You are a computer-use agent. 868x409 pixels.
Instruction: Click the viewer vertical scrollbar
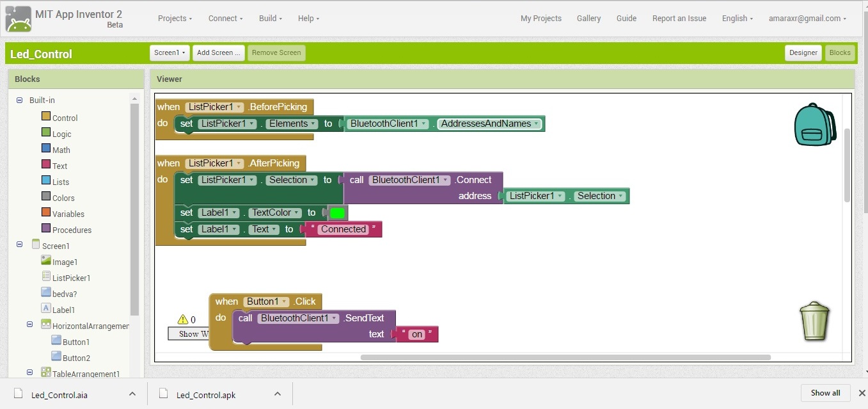click(x=847, y=164)
